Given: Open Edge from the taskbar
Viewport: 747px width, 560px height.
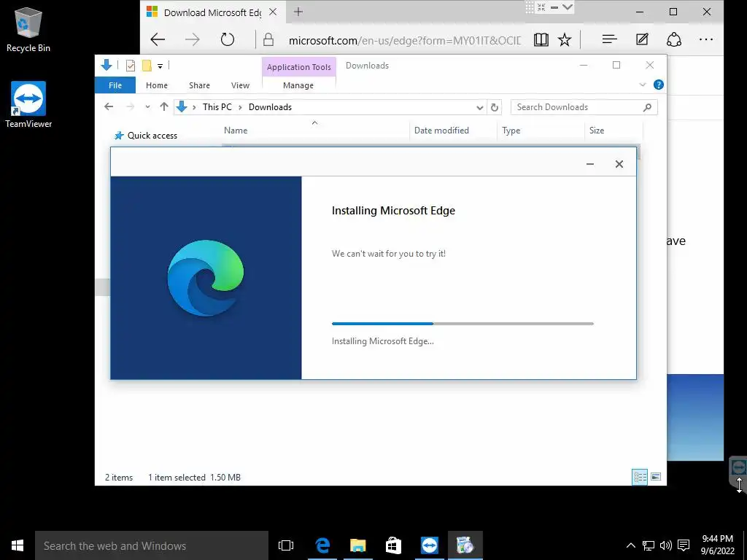Looking at the screenshot, I should (322, 545).
